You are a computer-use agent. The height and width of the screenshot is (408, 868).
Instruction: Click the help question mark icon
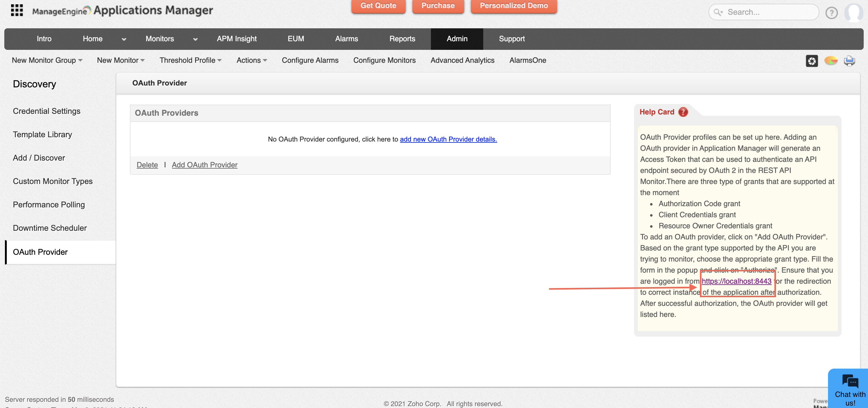tap(831, 13)
